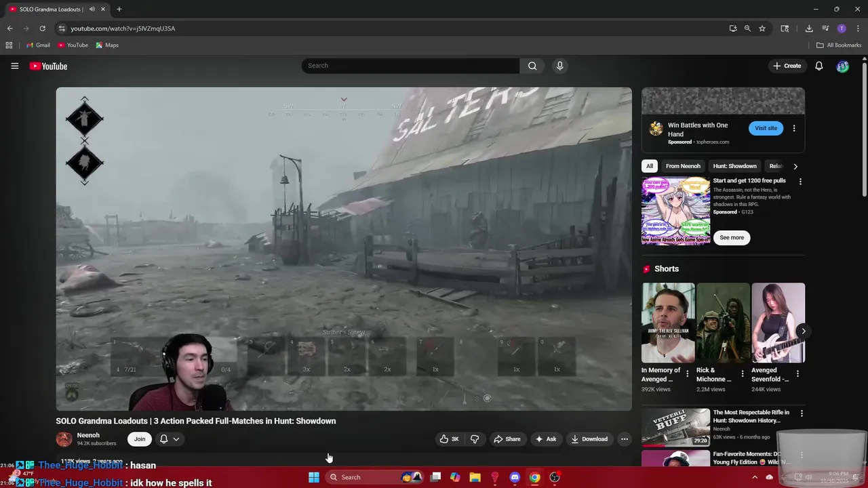Screen dimensions: 868x488
Task: Open options for In Memory short
Action: point(688,374)
